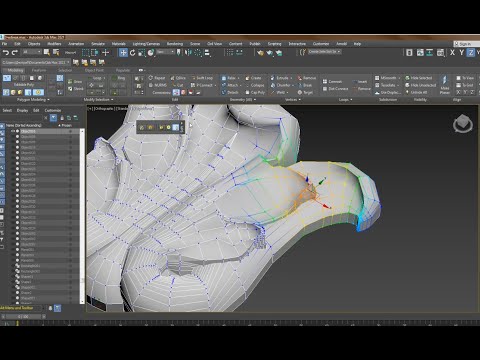This screenshot has height=360, width=480.
Task: Click scene explorer vertical scrollbar
Action: click(82, 216)
